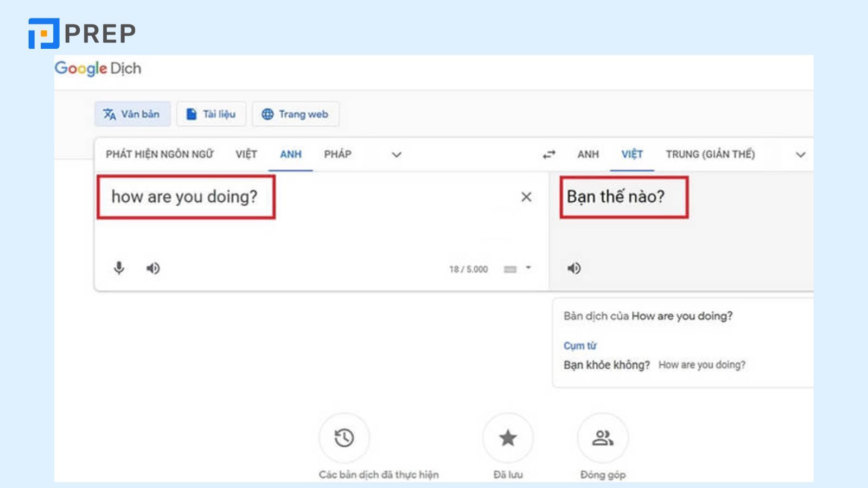Click the document icon on Tài liệu
The width and height of the screenshot is (868, 488).
click(192, 114)
